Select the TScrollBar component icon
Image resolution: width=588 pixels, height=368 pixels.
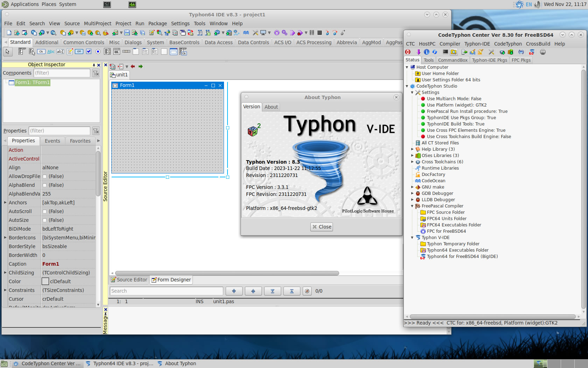[x=126, y=52]
